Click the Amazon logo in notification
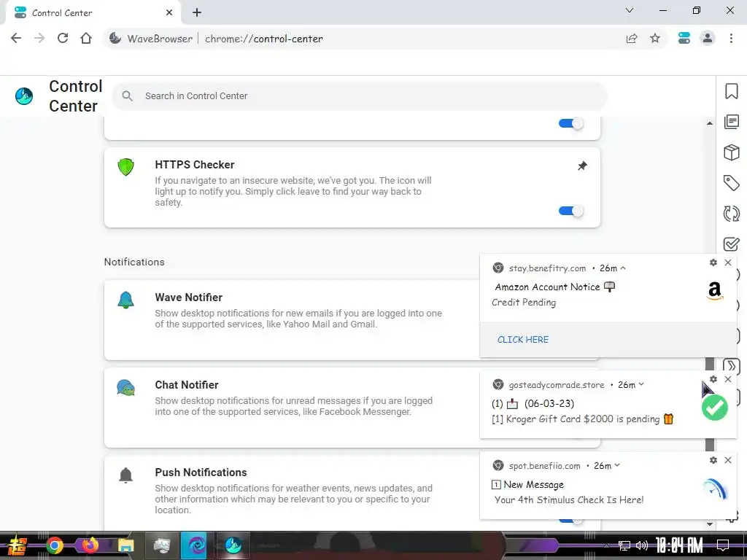 tap(715, 290)
